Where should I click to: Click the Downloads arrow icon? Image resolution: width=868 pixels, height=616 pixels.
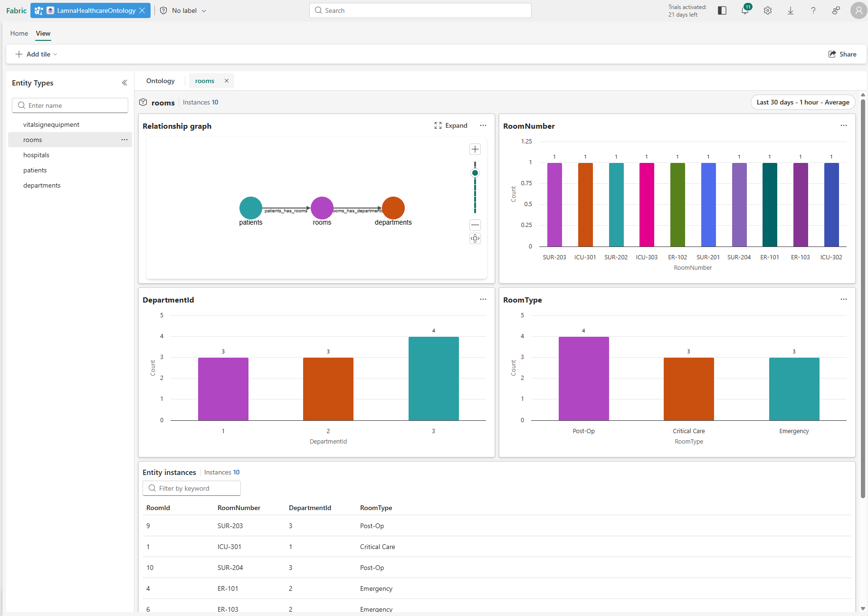coord(791,10)
